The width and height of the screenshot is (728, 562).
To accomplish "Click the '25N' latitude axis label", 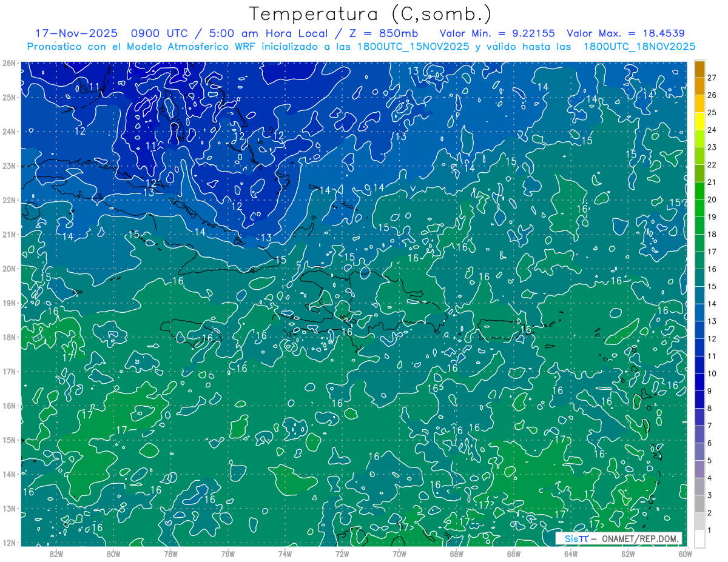I will pyautogui.click(x=8, y=97).
